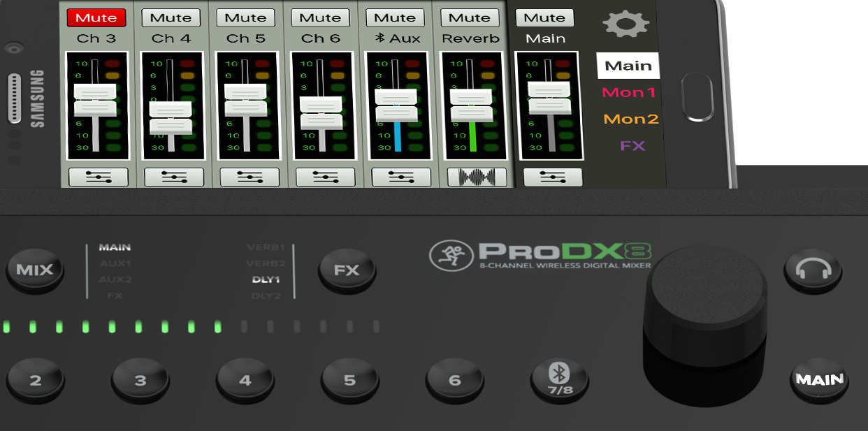Screen dimensions: 868x431
Task: Mute the Main output
Action: tap(544, 17)
